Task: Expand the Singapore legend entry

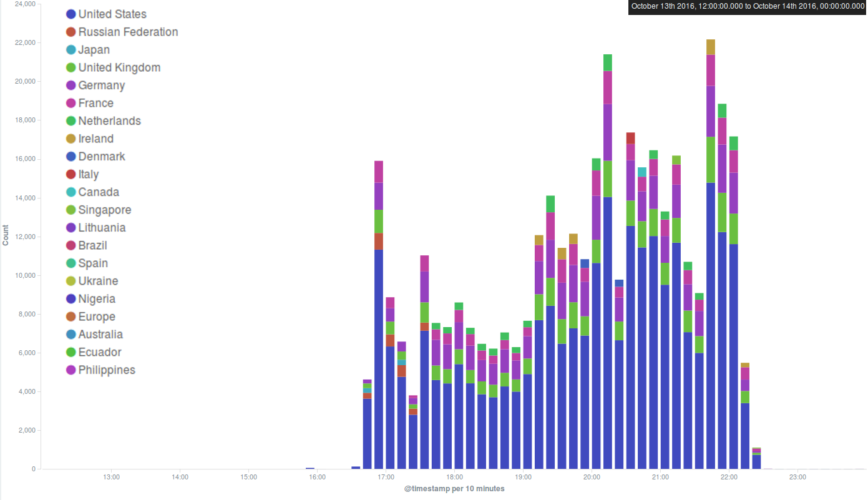Action: coord(104,210)
